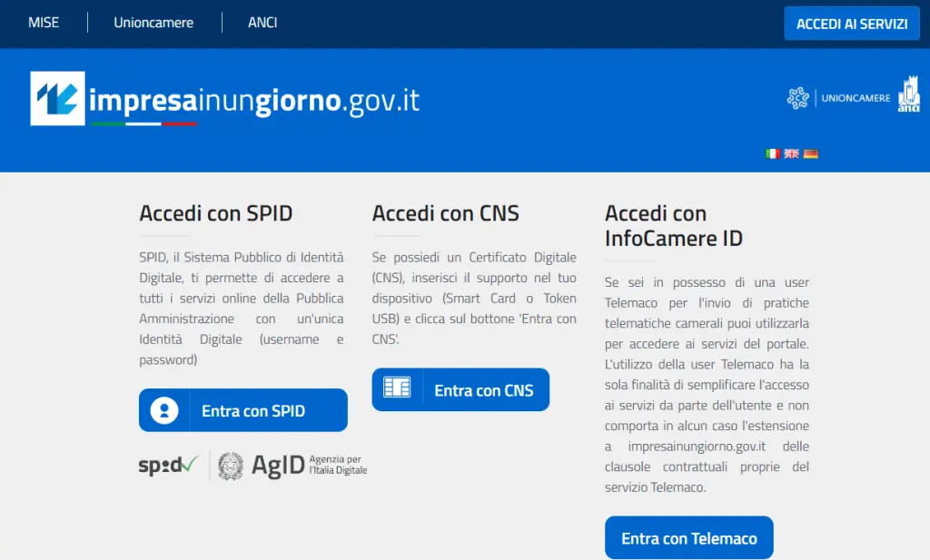Viewport: 930px width, 560px height.
Task: Click the SPID description paragraph
Action: [242, 309]
